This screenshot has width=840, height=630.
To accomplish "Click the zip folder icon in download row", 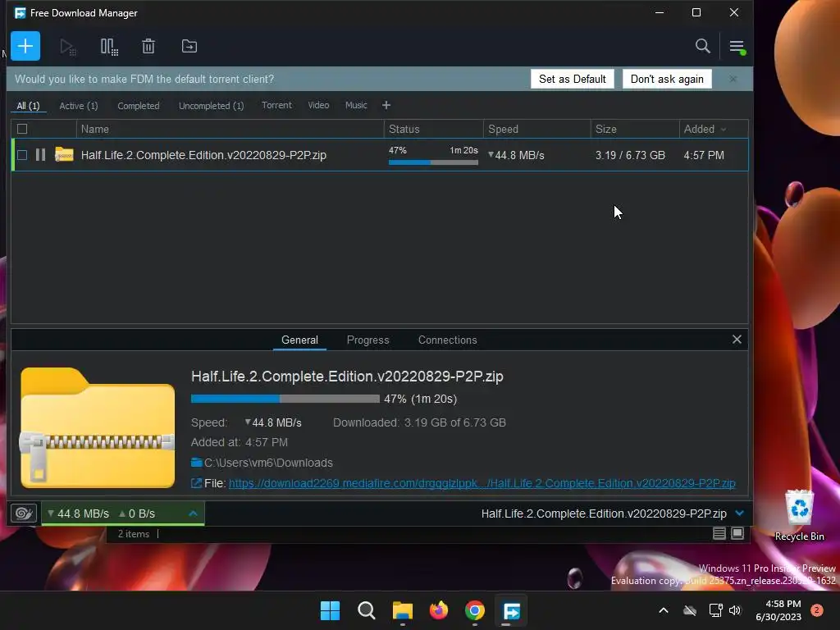I will tap(64, 154).
